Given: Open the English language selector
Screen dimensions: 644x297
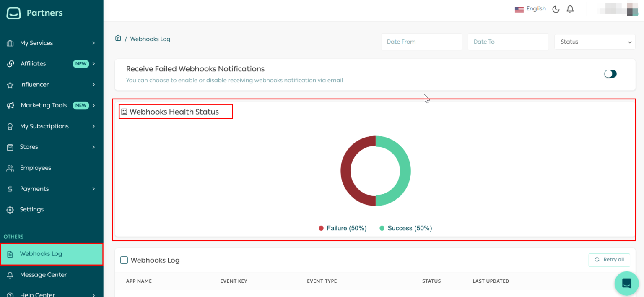Looking at the screenshot, I should pos(530,9).
